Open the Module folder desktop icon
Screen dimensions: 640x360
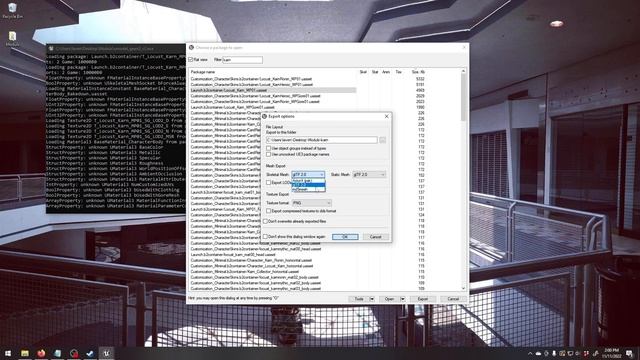[12, 39]
